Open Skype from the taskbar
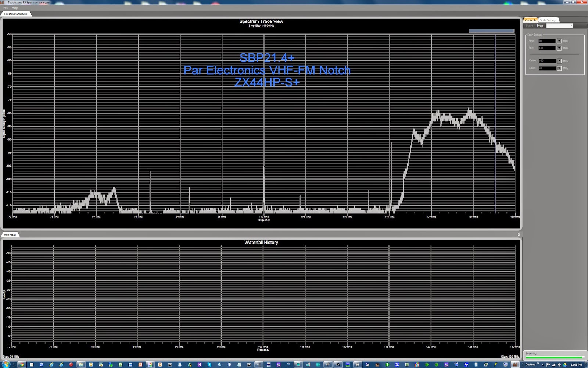Screen dimensions: 588x368 (x=209, y=365)
